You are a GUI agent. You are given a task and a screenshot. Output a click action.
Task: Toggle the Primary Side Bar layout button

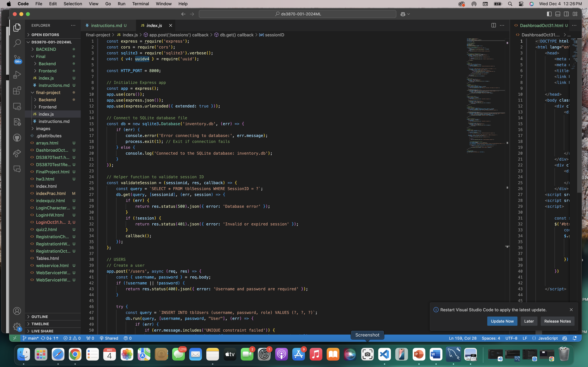pyautogui.click(x=549, y=14)
